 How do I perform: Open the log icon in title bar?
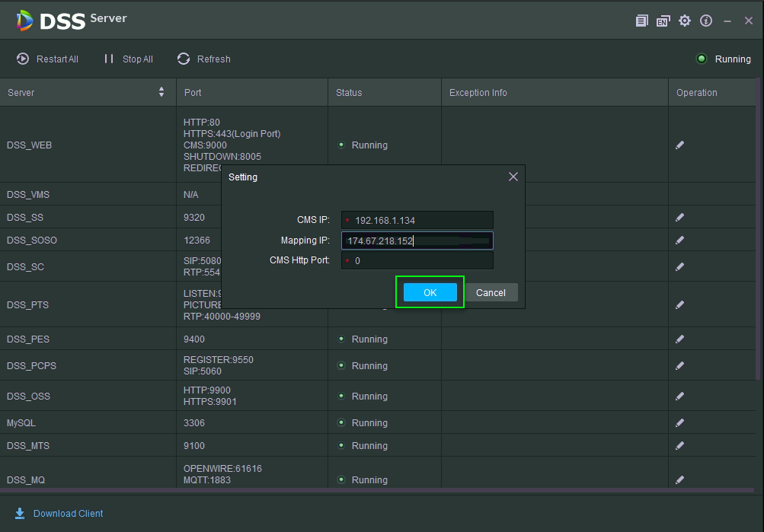pos(641,21)
